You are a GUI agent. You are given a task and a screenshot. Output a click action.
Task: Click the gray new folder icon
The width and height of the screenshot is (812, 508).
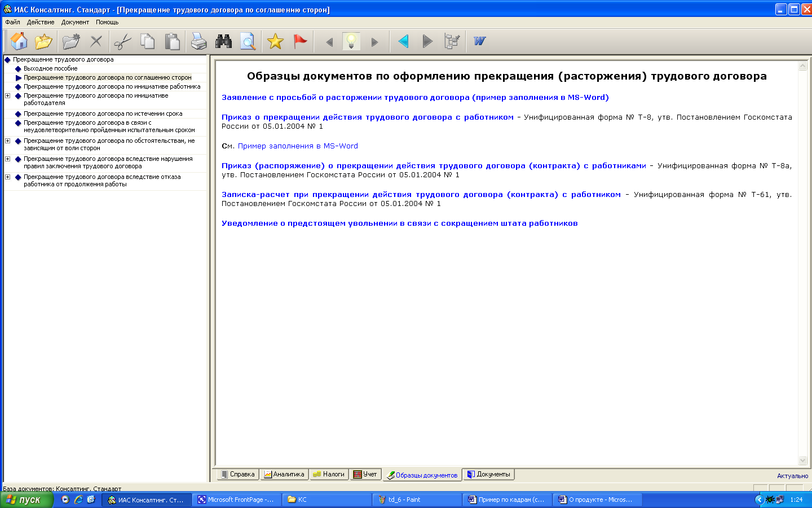coord(71,41)
